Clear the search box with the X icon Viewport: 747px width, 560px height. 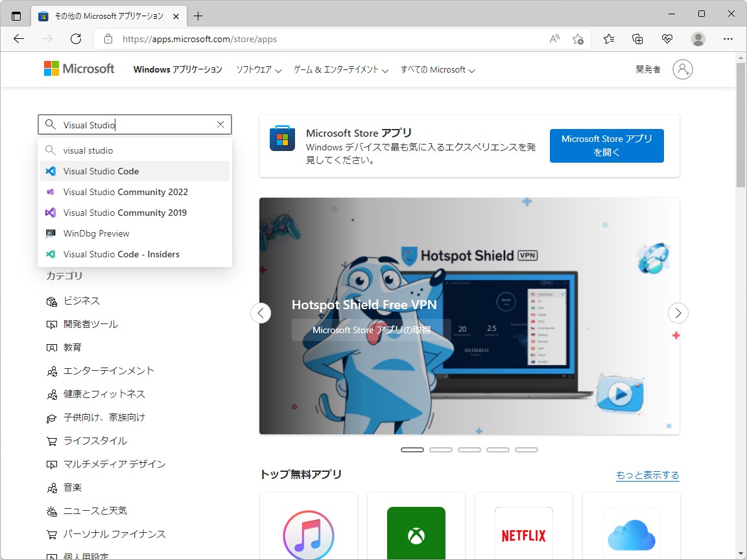(220, 124)
